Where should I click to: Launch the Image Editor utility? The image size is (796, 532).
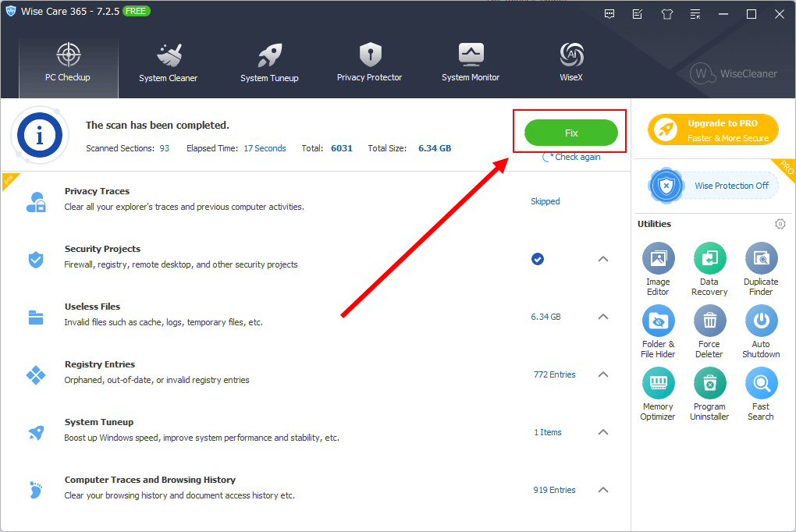click(x=658, y=269)
